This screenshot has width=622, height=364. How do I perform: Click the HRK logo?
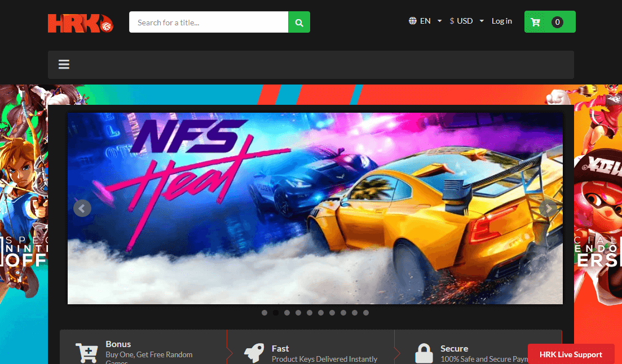tap(81, 23)
